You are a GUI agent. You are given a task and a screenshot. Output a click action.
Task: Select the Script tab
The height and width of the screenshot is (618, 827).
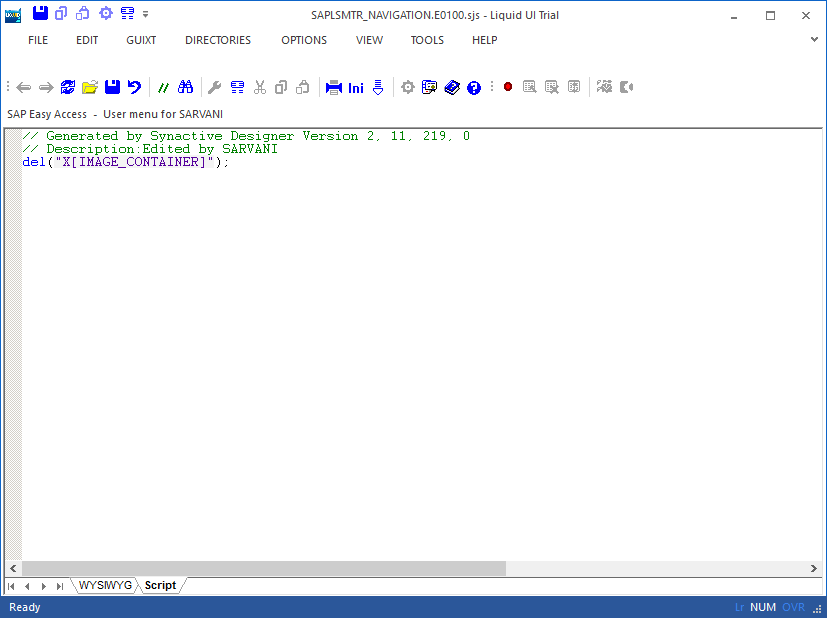(x=160, y=585)
